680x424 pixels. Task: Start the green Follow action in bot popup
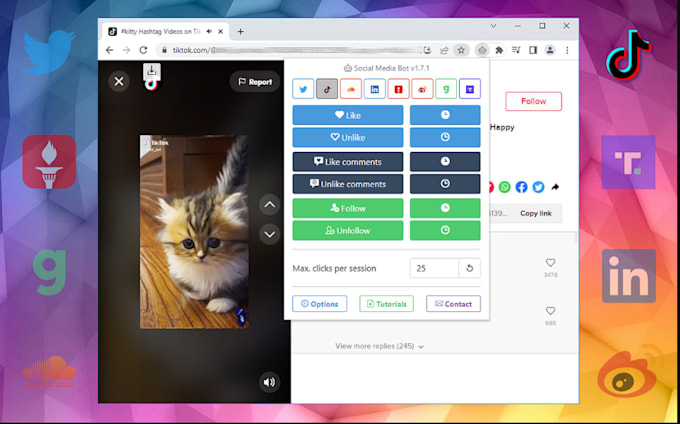(x=348, y=208)
